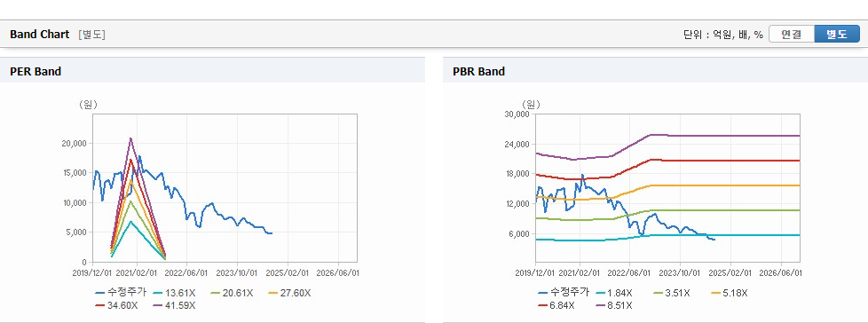
Task: Toggle 5.18X series in PBR legend
Action: coord(729,293)
